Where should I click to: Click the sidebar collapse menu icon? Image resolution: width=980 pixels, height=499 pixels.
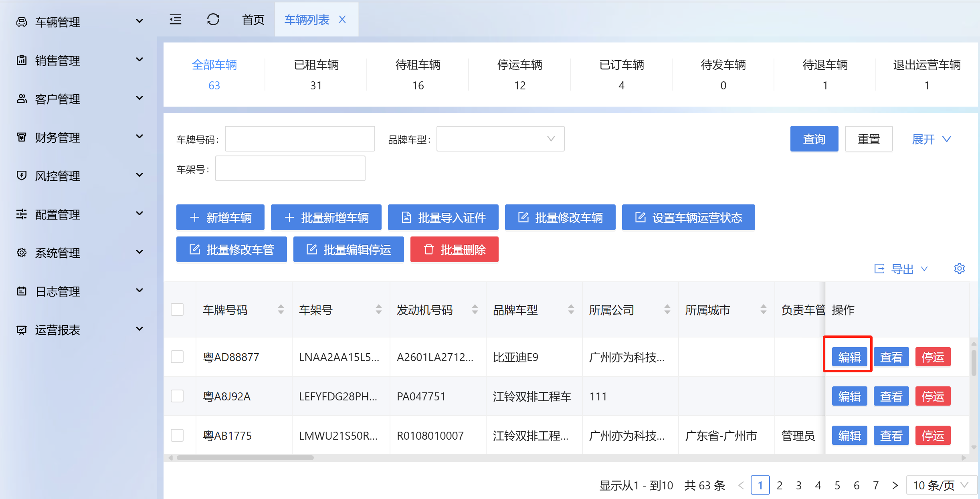pos(176,19)
